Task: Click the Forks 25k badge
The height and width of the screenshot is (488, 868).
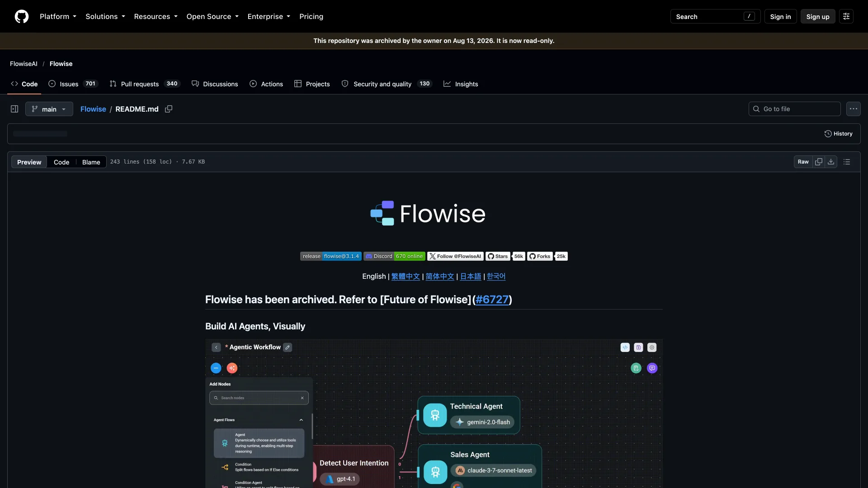Action: [547, 256]
